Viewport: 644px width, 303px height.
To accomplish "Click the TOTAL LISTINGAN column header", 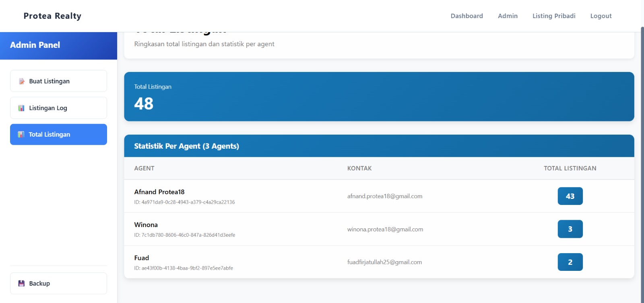I will (x=570, y=168).
